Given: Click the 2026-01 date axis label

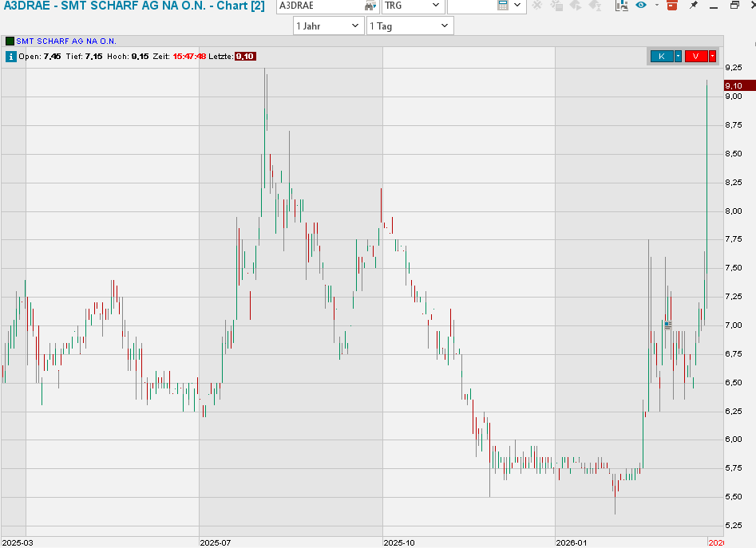Looking at the screenshot, I should (x=572, y=542).
